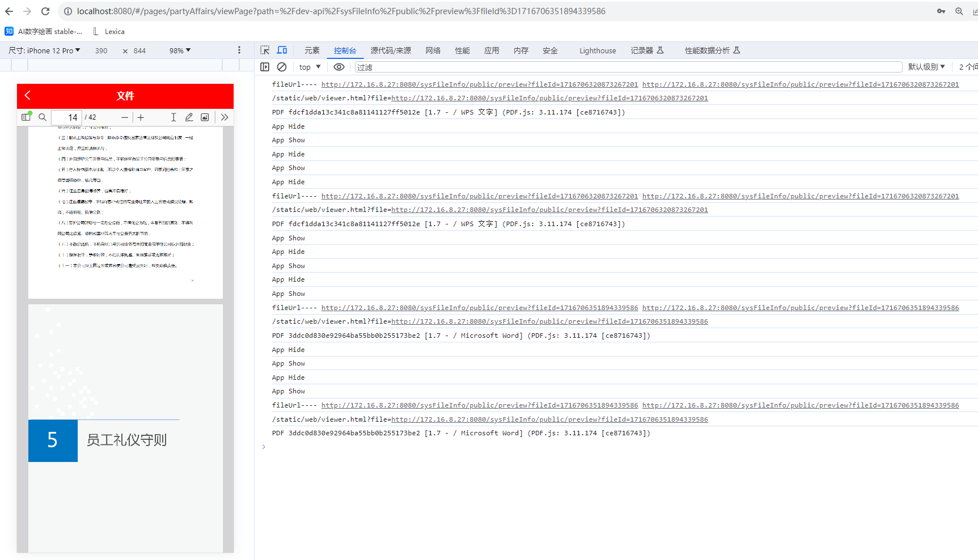Image resolution: width=978 pixels, height=560 pixels.
Task: Open the DevTools three-dot options menu
Action: [x=239, y=50]
